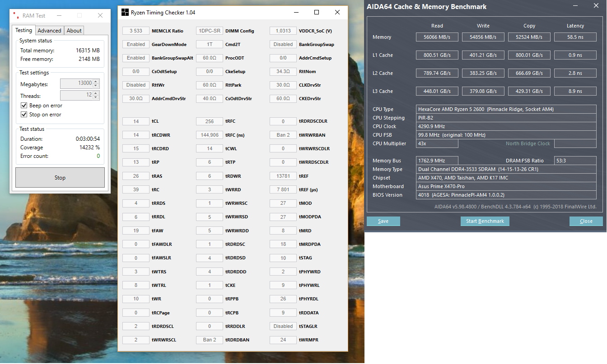Click the DRAM:FSB Ratio 53:3 field

tap(575, 161)
